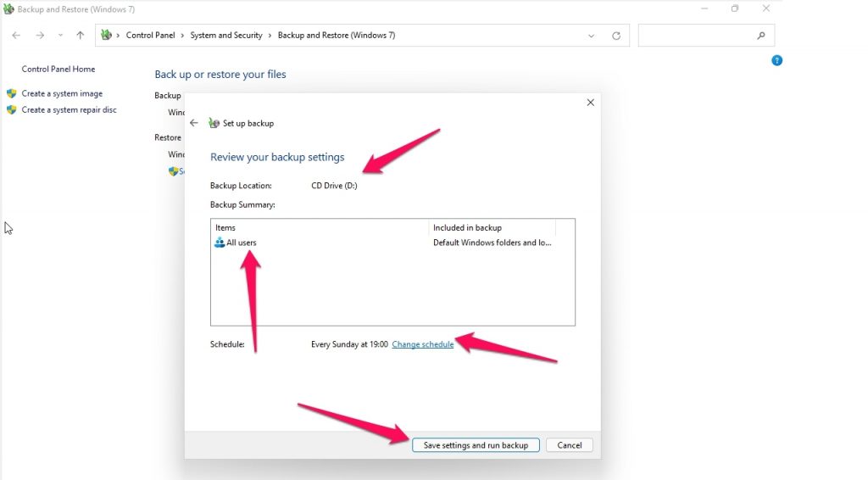The width and height of the screenshot is (868, 480).
Task: Go up one level with up arrow
Action: coord(81,36)
